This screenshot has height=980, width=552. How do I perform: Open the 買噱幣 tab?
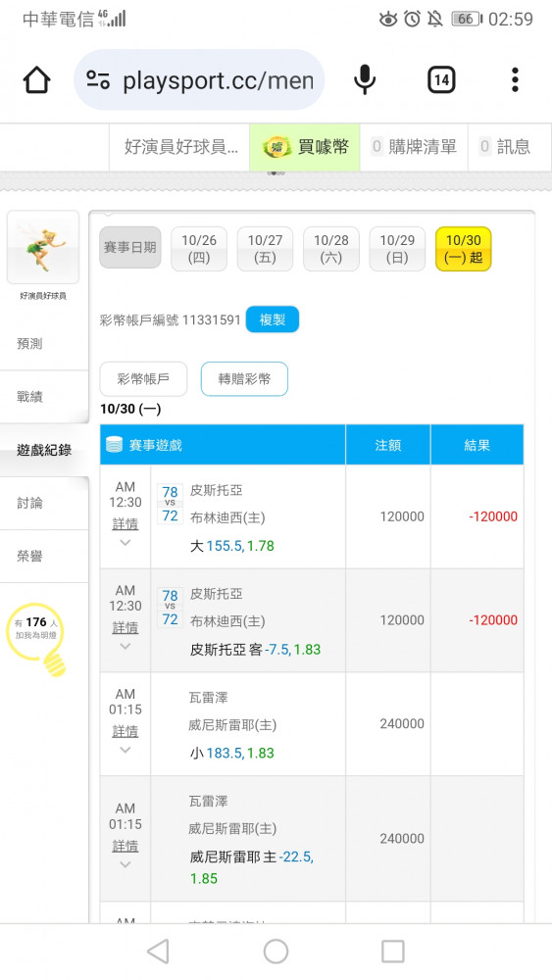click(305, 147)
